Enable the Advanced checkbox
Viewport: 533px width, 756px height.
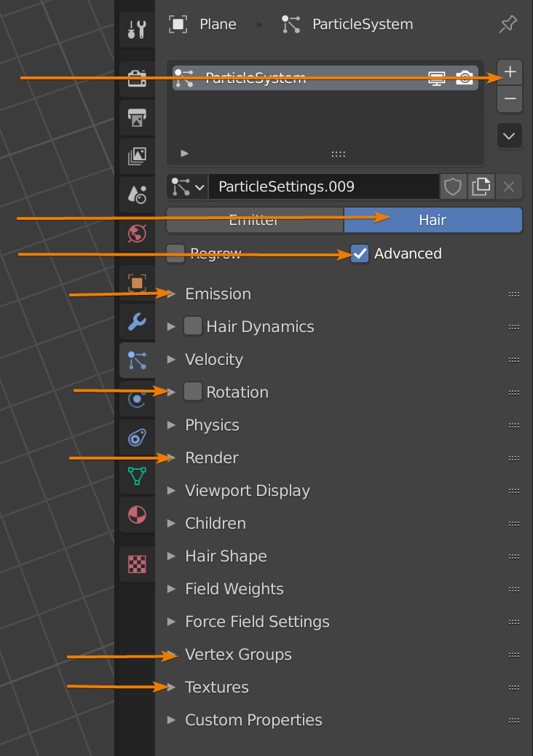click(359, 253)
